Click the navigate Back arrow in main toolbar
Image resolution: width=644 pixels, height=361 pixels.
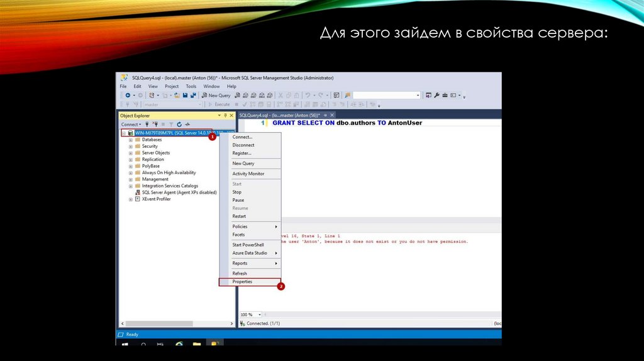(x=128, y=95)
